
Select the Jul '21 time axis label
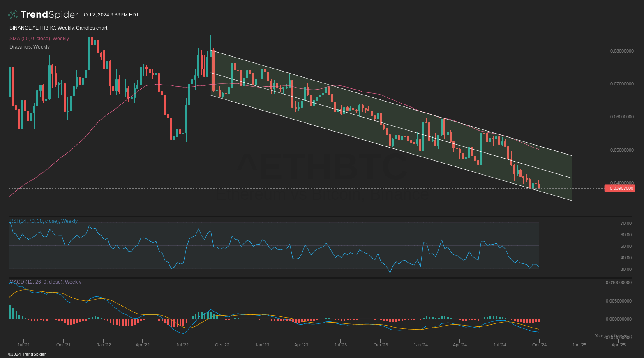click(23, 345)
